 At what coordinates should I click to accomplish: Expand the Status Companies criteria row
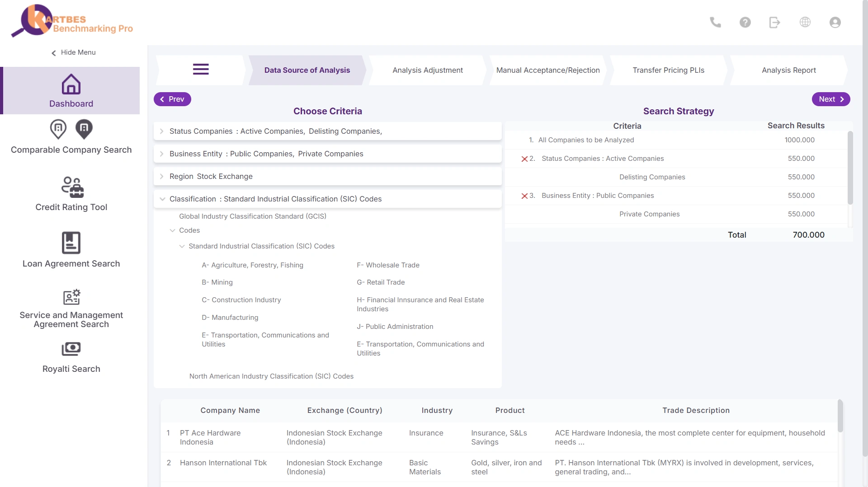[328, 131]
